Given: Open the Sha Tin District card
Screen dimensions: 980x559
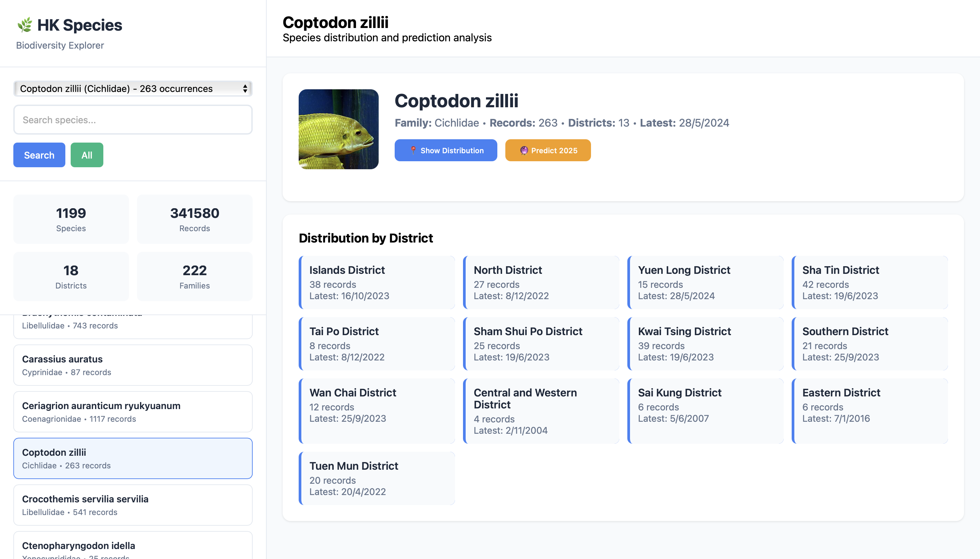Looking at the screenshot, I should tap(870, 282).
